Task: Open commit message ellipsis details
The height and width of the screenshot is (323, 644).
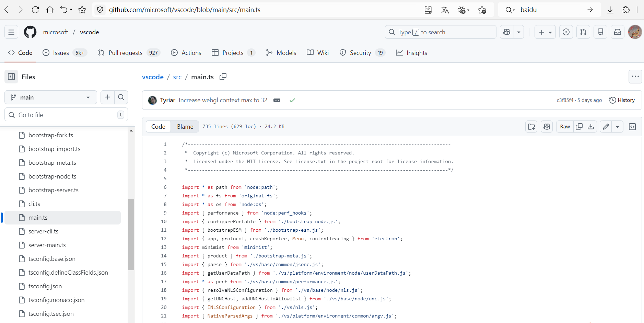Action: [x=277, y=100]
